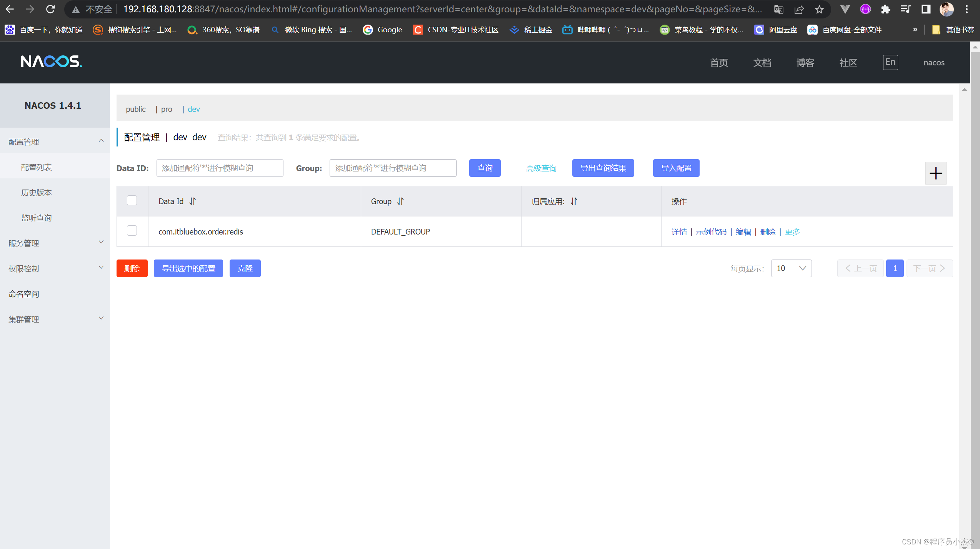Image resolution: width=980 pixels, height=549 pixels.
Task: Click the red 删除 batch delete button
Action: [x=132, y=268]
